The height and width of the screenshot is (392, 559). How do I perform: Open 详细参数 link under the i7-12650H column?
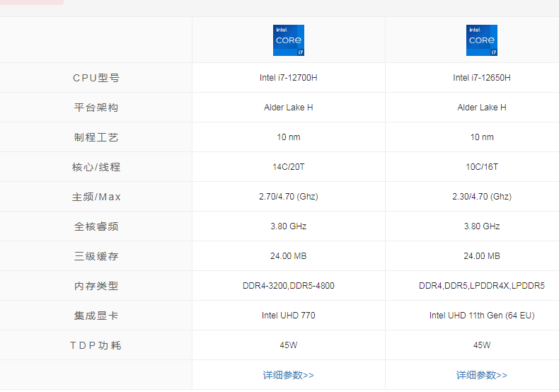[481, 375]
